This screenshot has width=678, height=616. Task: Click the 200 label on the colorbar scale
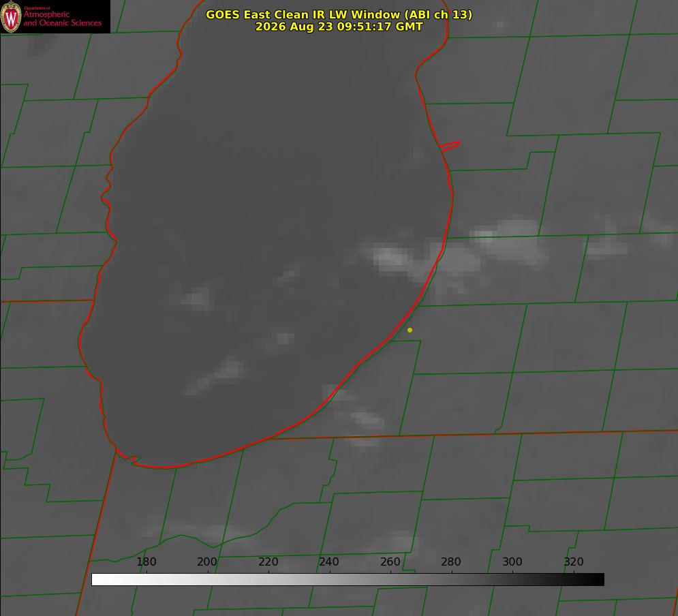click(x=206, y=561)
